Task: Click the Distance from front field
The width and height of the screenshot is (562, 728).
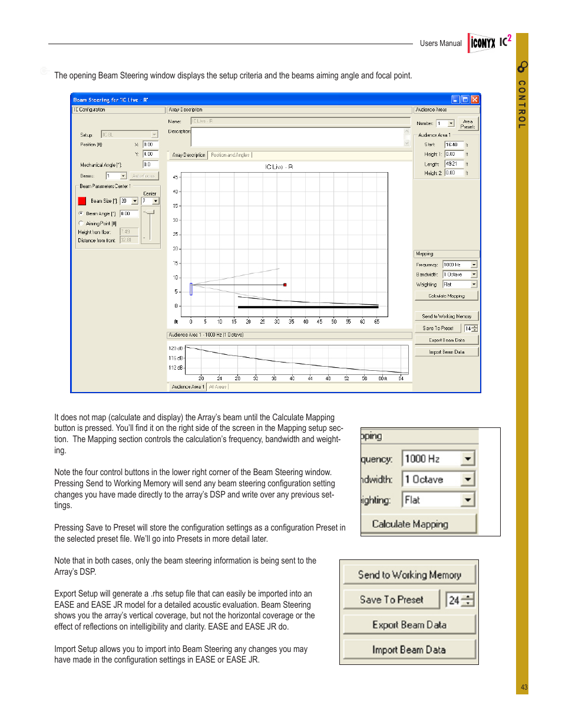Action: [129, 240]
